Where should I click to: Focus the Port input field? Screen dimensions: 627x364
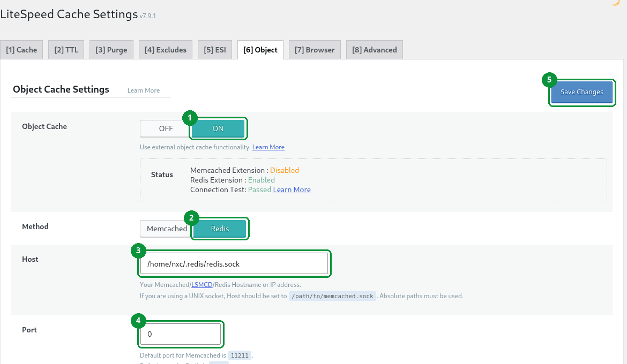click(x=181, y=334)
